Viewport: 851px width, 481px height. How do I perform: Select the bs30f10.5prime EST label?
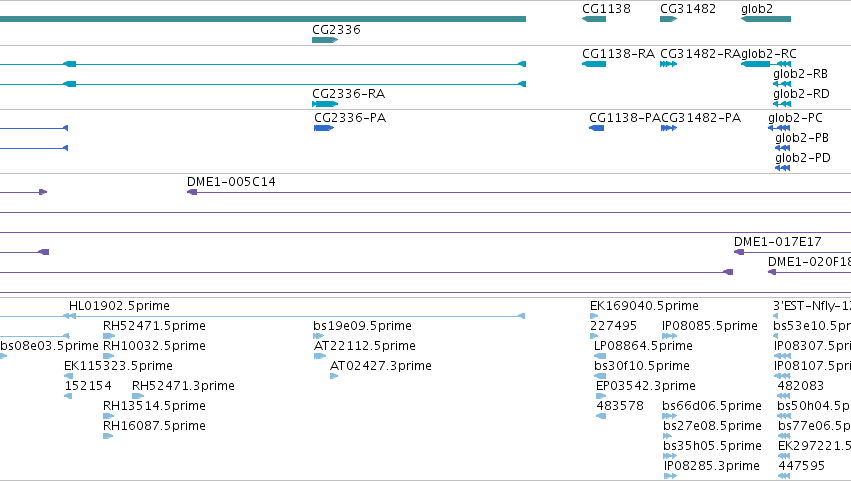tap(642, 366)
